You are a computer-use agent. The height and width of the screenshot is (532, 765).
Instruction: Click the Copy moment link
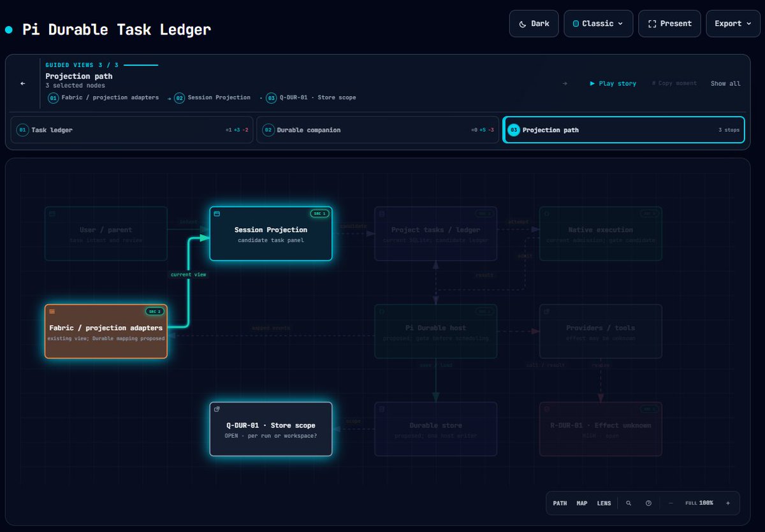coord(674,83)
